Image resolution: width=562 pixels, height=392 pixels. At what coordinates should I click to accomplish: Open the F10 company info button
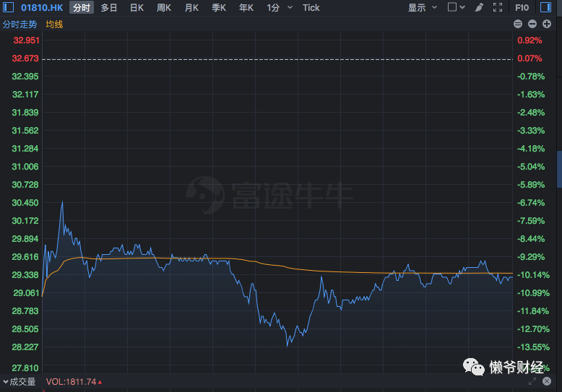(x=522, y=7)
